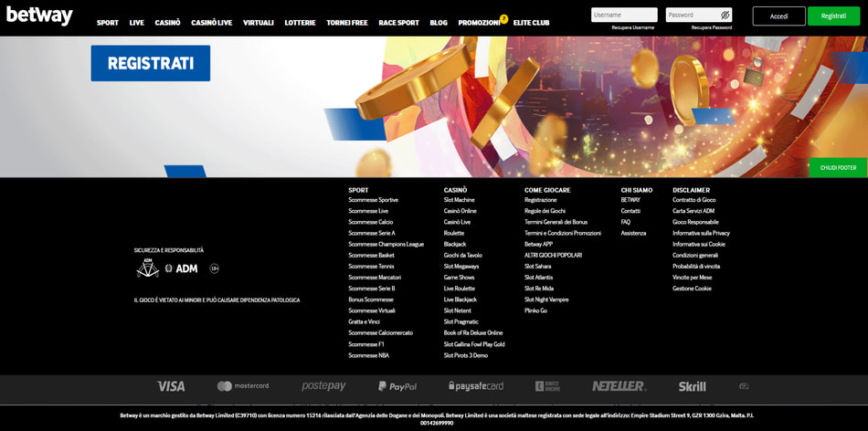Click the Promozioni notification badge
Image resolution: width=868 pixels, height=431 pixels.
click(503, 19)
